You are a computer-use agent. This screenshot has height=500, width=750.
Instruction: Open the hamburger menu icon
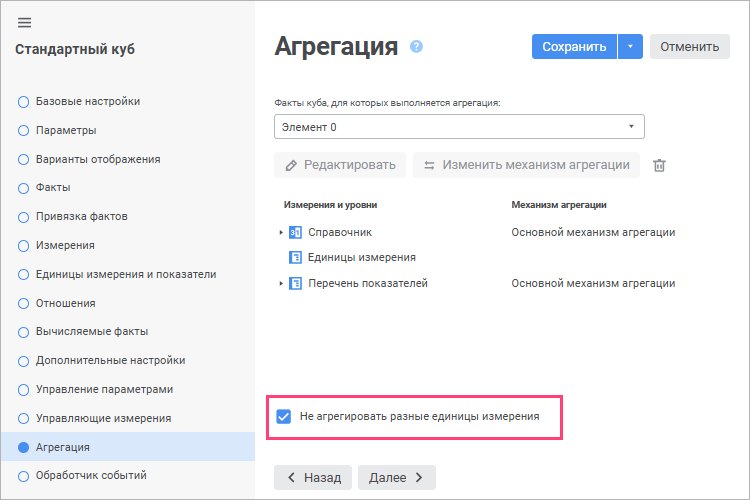(24, 22)
